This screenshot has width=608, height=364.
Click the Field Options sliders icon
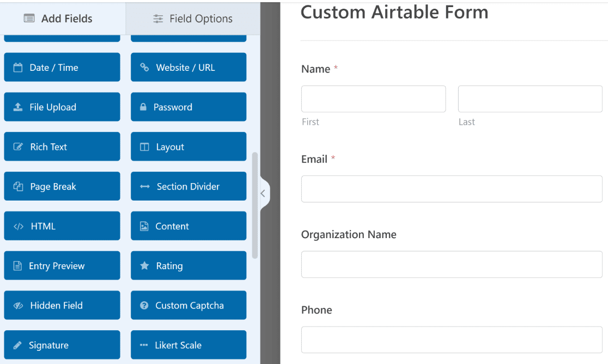pos(158,19)
